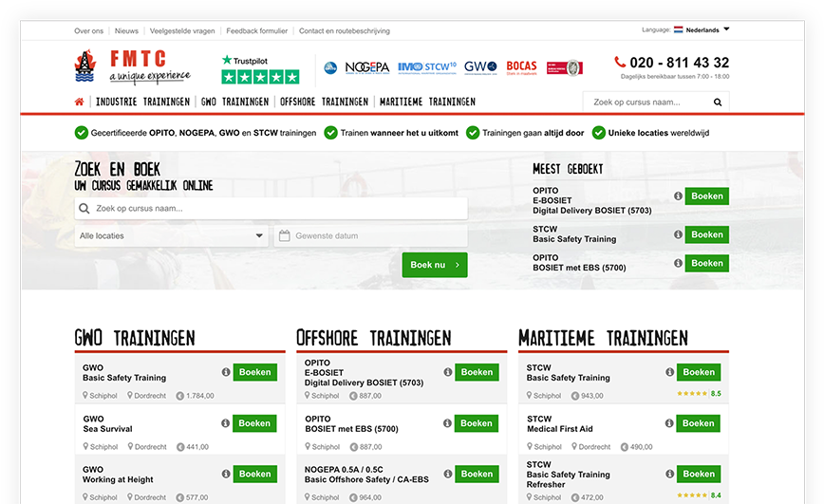This screenshot has height=504, width=824.
Task: Click the BOCAS partner logo
Action: tap(521, 67)
